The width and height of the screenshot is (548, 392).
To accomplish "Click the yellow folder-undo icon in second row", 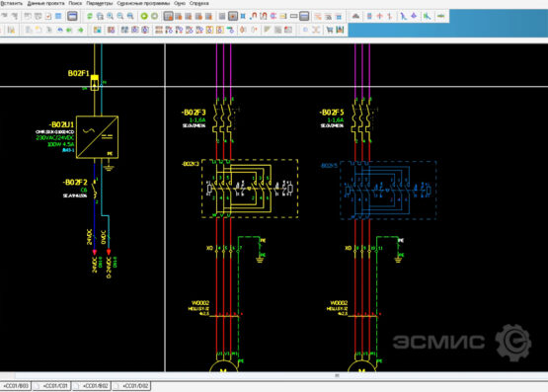I will pyautogui.click(x=39, y=30).
